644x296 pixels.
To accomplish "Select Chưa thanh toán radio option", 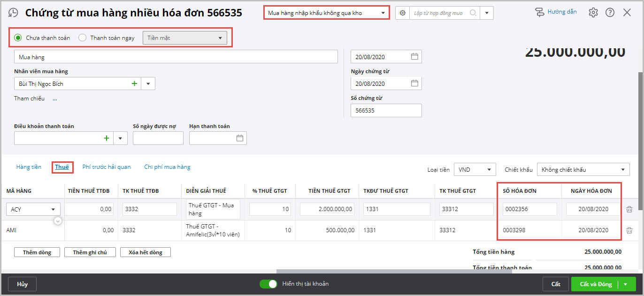I will 18,38.
